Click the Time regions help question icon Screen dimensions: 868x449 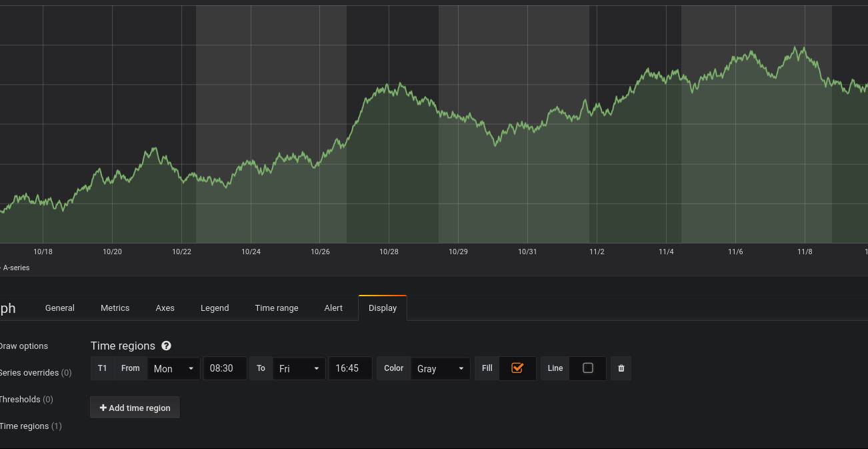click(166, 346)
